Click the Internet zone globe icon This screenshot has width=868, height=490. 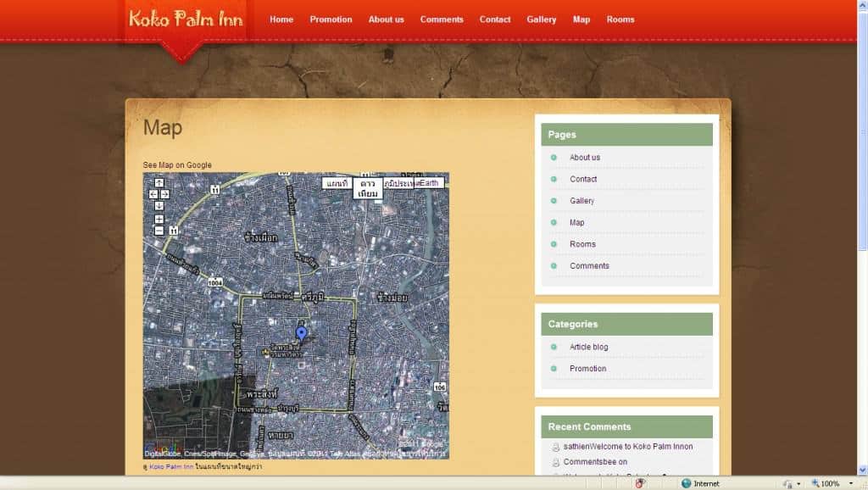coord(687,483)
